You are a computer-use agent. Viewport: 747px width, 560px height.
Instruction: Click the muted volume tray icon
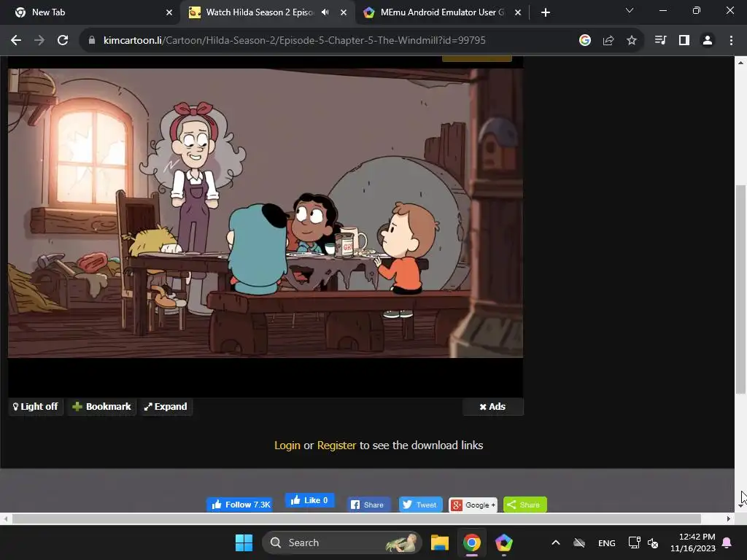coord(653,542)
